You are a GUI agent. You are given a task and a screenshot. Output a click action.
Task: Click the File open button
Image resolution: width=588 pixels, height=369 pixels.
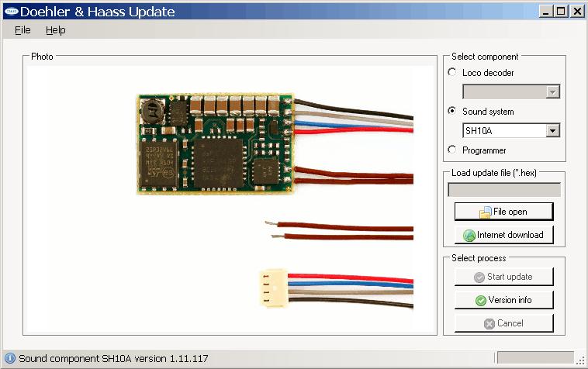click(x=504, y=212)
